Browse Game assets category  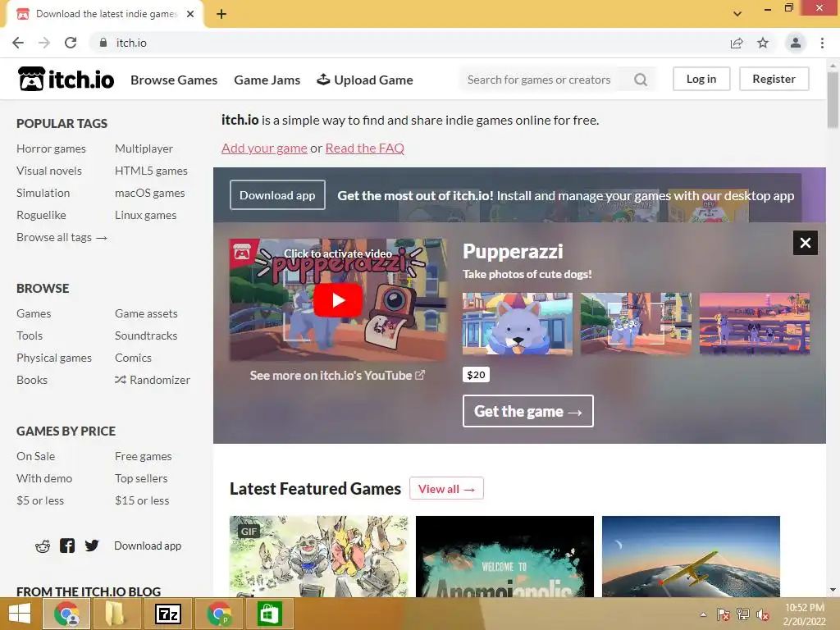(x=146, y=313)
